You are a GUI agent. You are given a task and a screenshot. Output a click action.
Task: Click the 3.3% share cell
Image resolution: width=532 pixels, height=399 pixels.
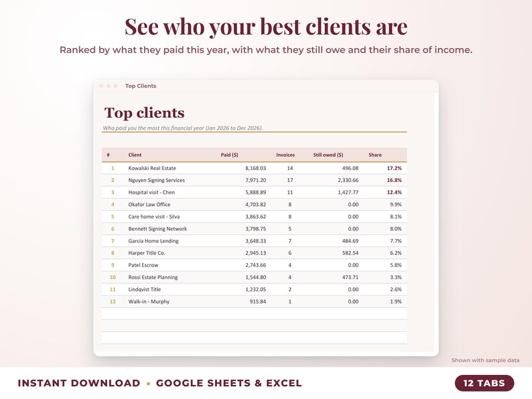395,277
